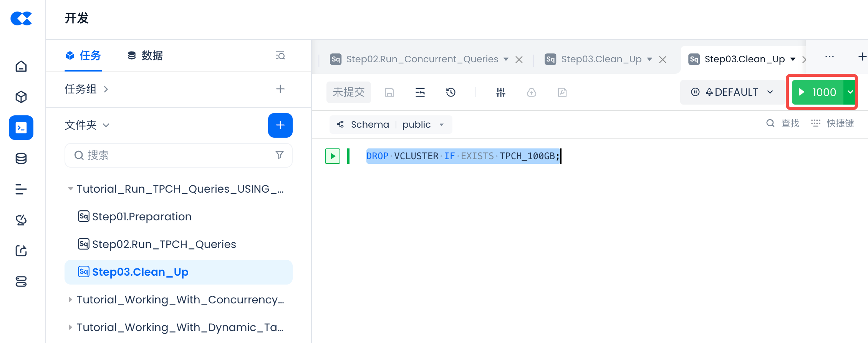Click the blue add new file button
Screen dimensions: 868x343
point(280,125)
